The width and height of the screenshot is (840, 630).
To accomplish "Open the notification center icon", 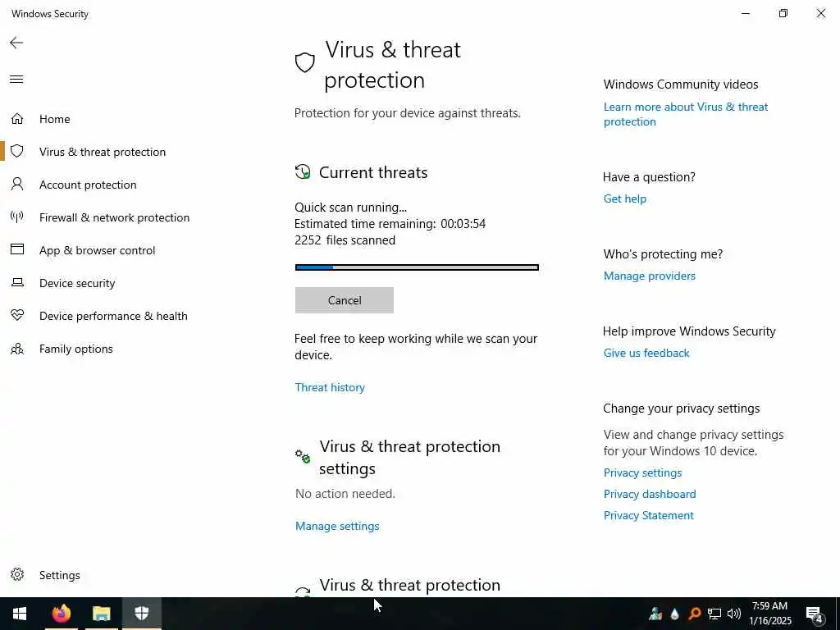I will pyautogui.click(x=815, y=614).
